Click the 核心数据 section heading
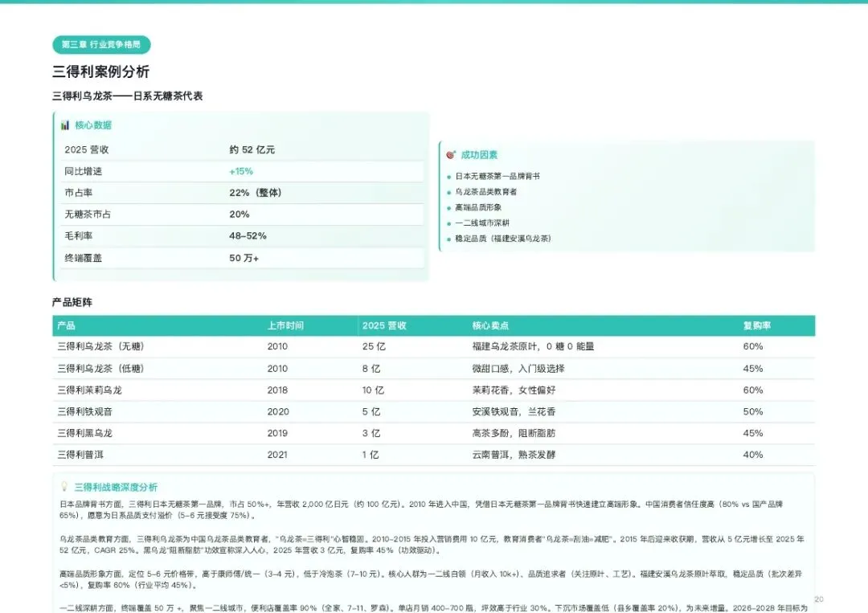This screenshot has height=613, width=868. 93,125
